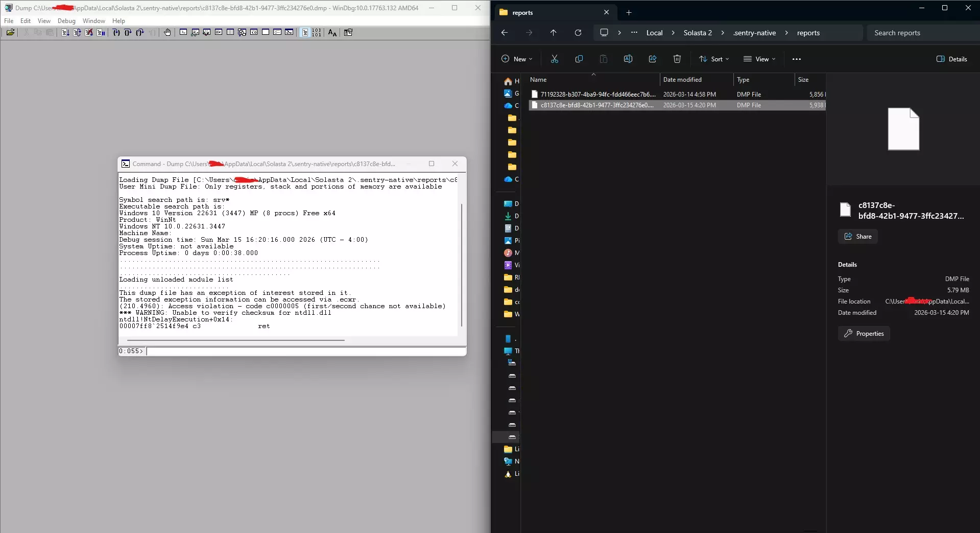Expand the chevron after Local in address bar
The width and height of the screenshot is (980, 533).
tap(673, 33)
